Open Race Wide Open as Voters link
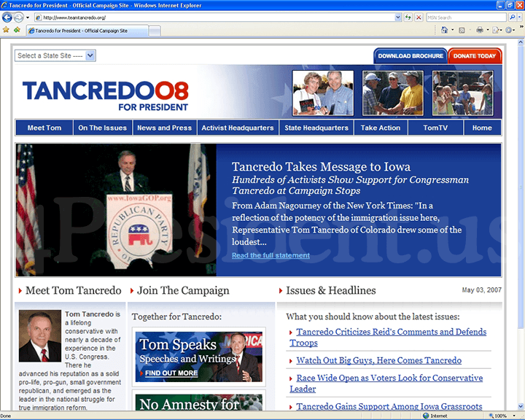This screenshot has width=525, height=420. (386, 383)
